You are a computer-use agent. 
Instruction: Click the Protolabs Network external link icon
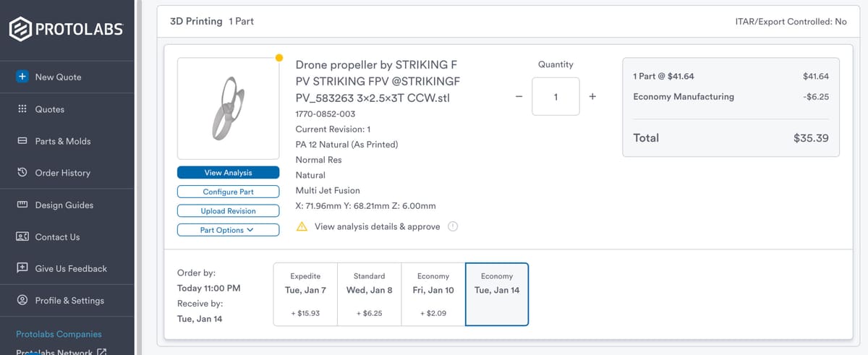coord(102,352)
